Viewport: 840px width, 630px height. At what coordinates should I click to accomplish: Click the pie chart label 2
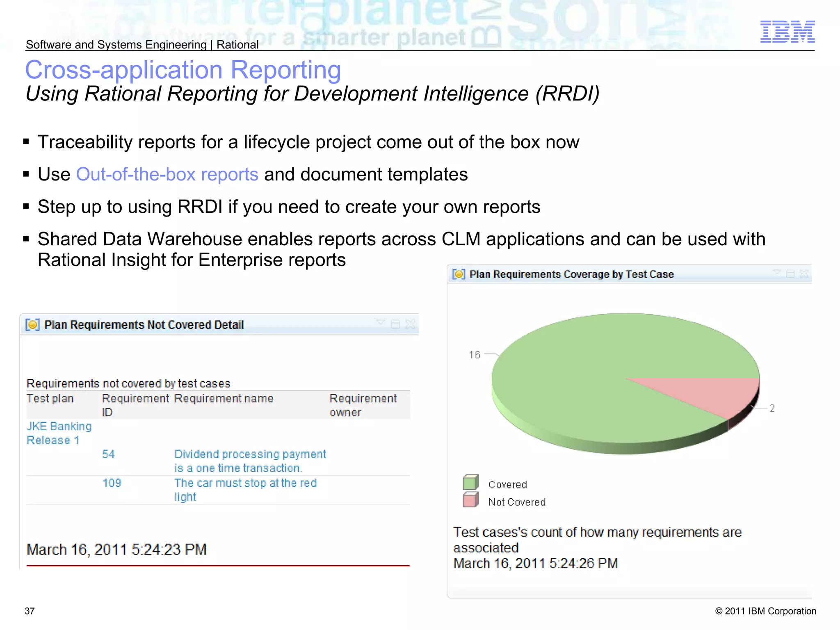(772, 408)
